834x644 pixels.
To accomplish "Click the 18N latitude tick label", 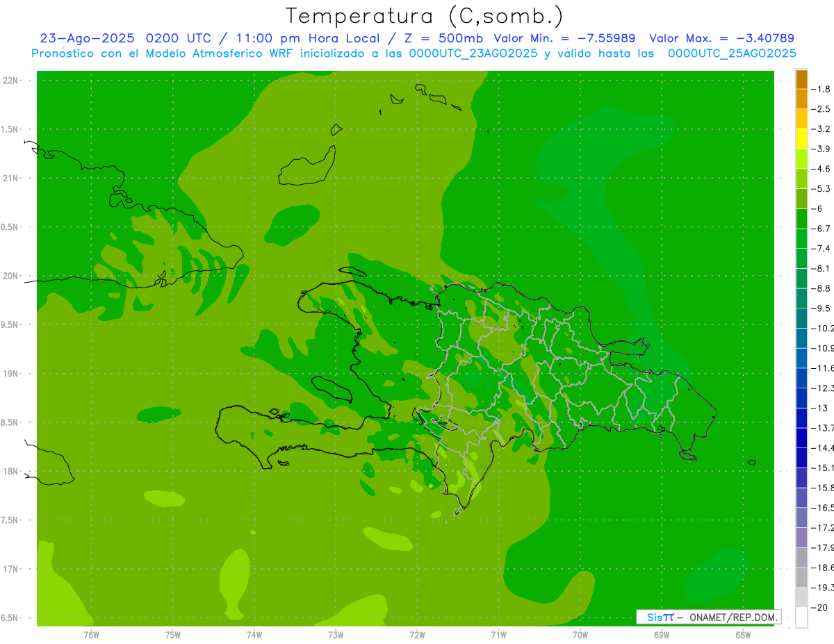I will click(x=10, y=471).
